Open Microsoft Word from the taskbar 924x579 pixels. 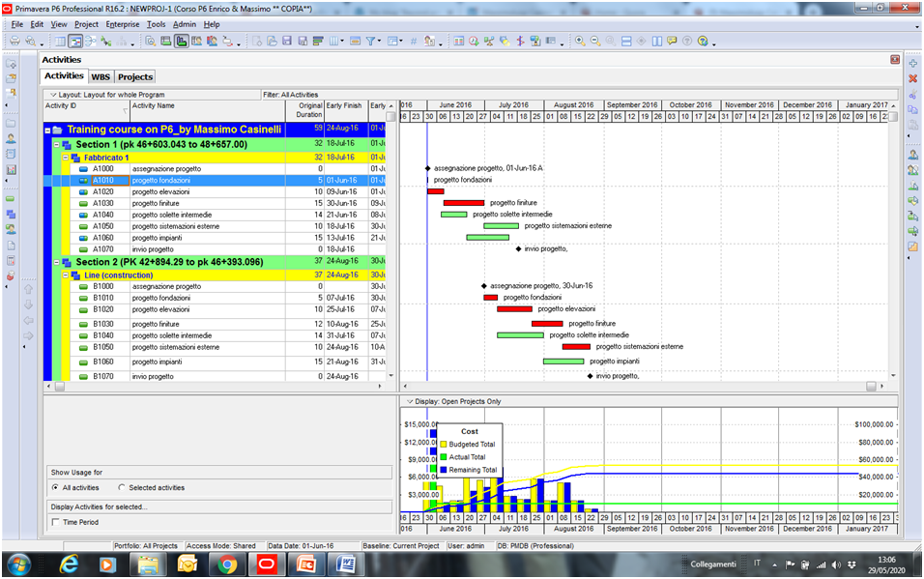(346, 565)
